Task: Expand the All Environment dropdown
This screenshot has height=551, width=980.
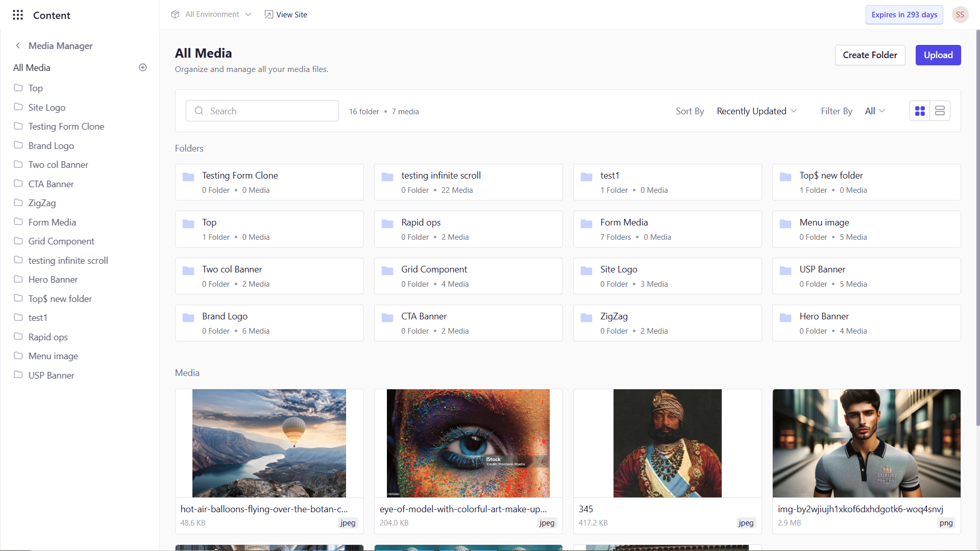Action: point(248,14)
